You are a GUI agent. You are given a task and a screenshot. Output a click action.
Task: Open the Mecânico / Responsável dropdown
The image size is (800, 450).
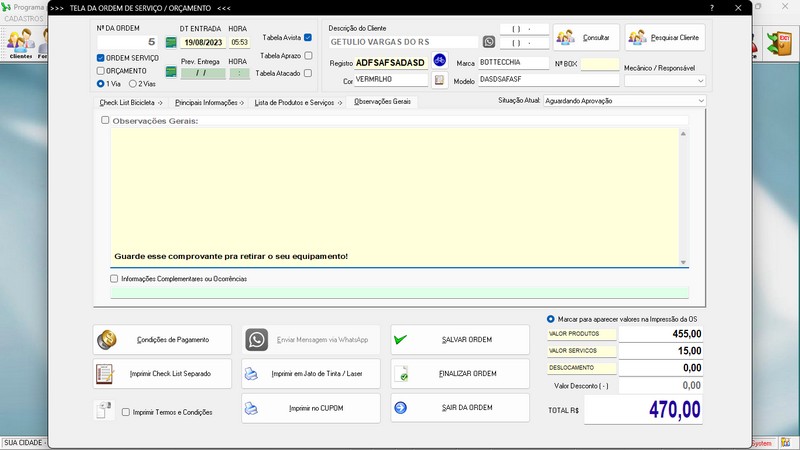click(x=700, y=81)
